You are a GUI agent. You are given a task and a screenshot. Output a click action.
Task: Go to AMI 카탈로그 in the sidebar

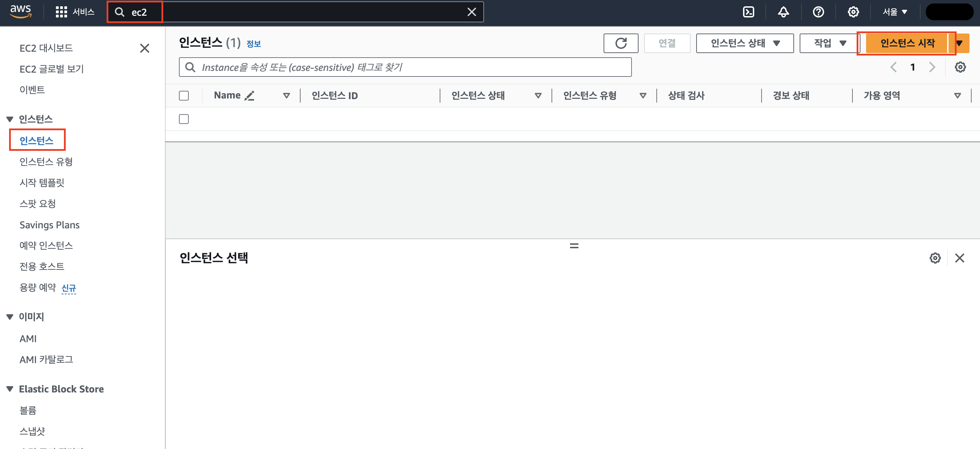coord(46,359)
